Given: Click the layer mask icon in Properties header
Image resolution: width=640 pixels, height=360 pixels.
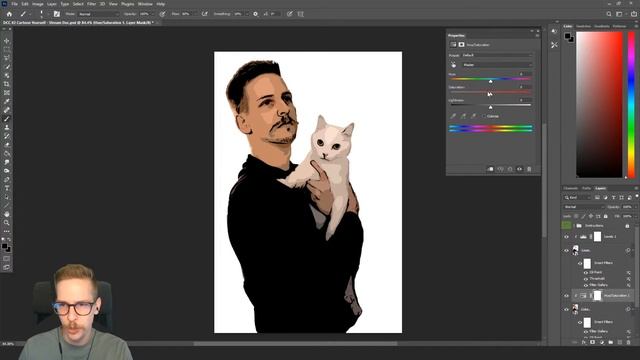Looking at the screenshot, I should tap(462, 44).
